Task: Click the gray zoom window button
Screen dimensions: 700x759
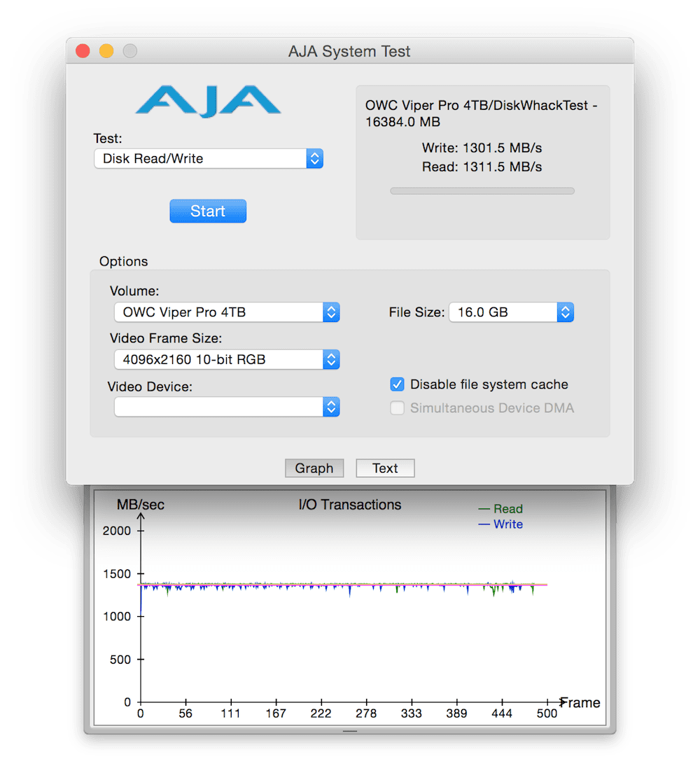Action: pos(129,51)
